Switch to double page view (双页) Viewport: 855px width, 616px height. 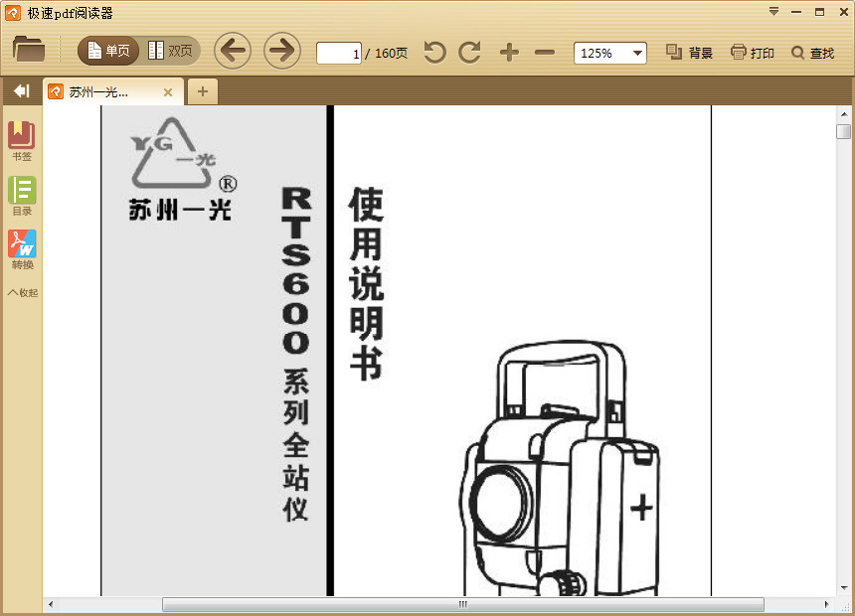pyautogui.click(x=170, y=52)
